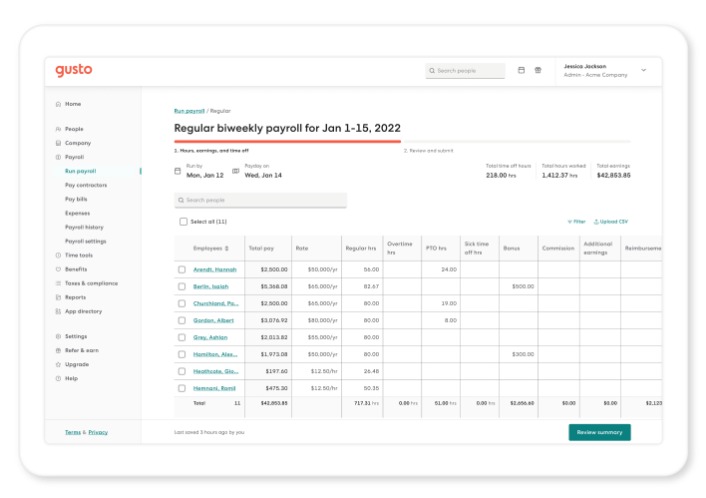Click the Run payroll breadcrumb link
The height and width of the screenshot is (498, 706).
click(x=189, y=111)
